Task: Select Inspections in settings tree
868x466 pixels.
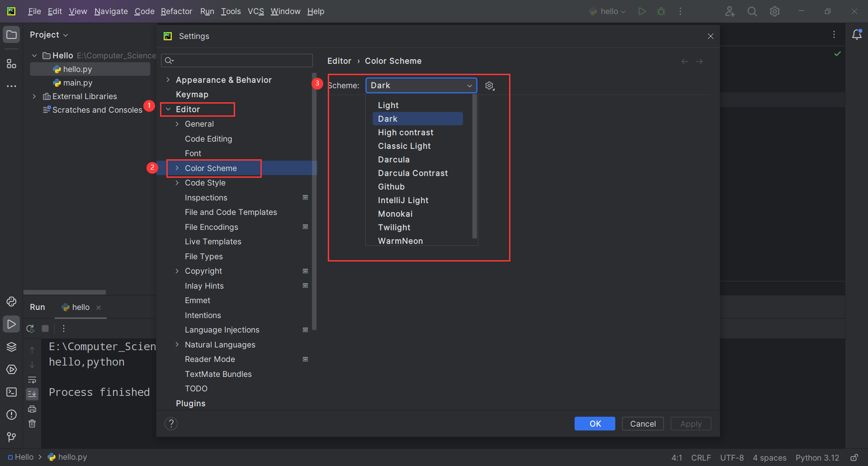Action: tap(206, 198)
